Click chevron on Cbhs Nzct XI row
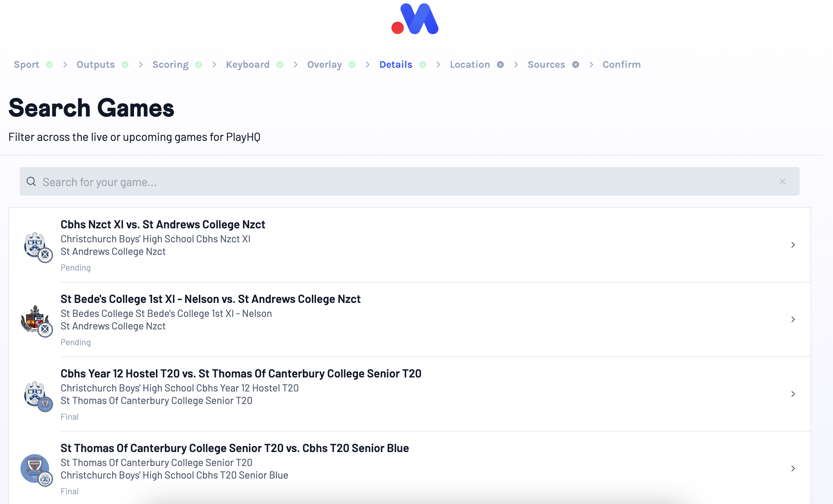 point(793,245)
